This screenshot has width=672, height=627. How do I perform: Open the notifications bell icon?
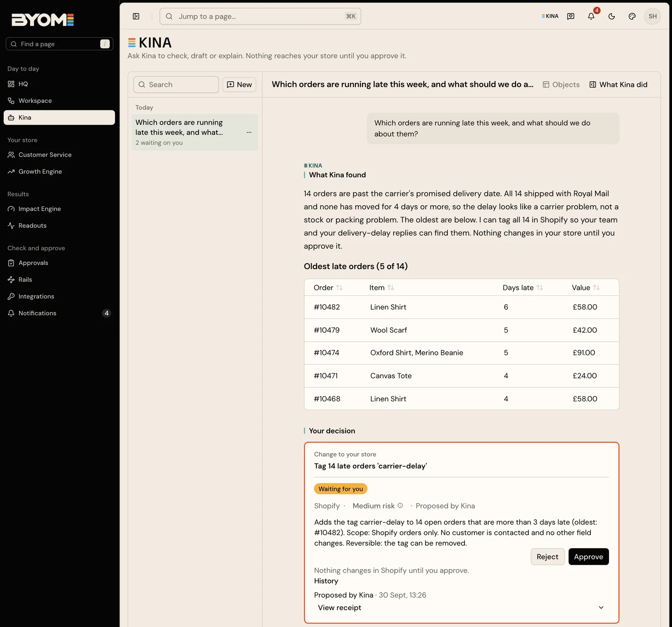(591, 16)
